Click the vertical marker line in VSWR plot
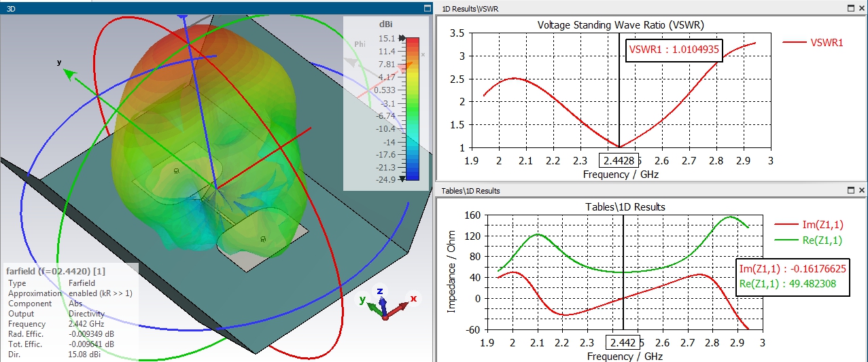The width and height of the screenshot is (868, 362). pyautogui.click(x=619, y=90)
